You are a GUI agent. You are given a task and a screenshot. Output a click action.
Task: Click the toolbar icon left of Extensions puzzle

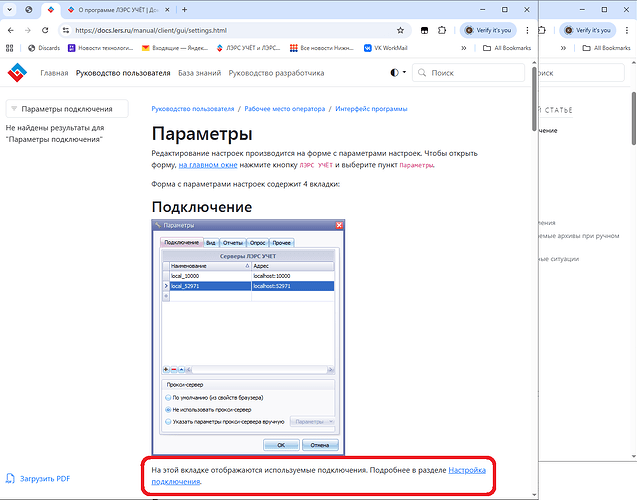[x=424, y=30]
